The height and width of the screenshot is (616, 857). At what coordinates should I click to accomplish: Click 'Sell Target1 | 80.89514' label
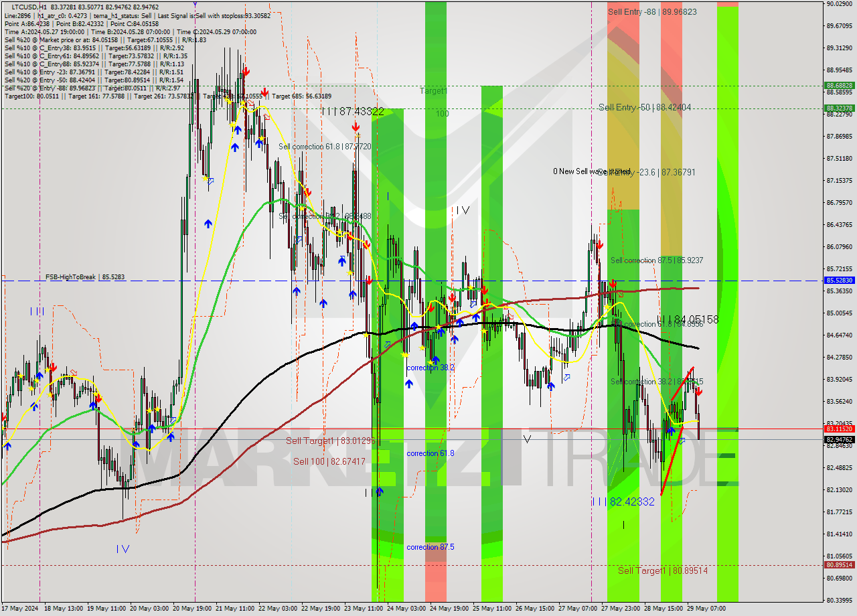tap(663, 570)
